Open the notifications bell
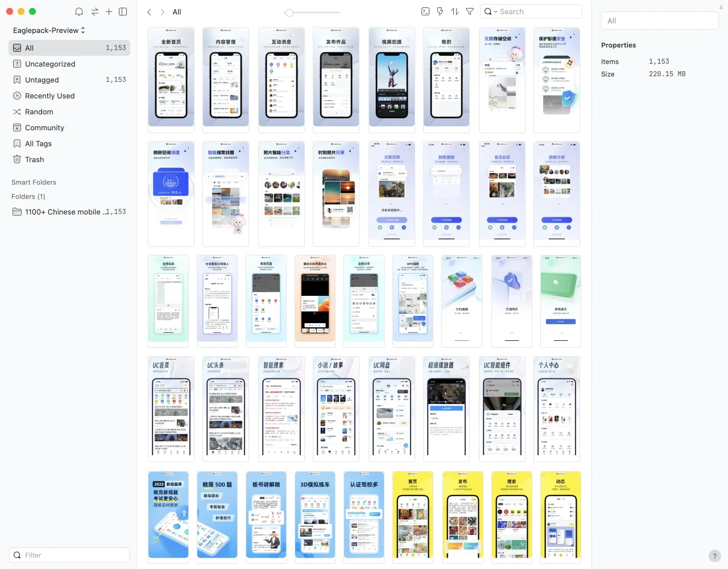Image resolution: width=728 pixels, height=569 pixels. (79, 12)
